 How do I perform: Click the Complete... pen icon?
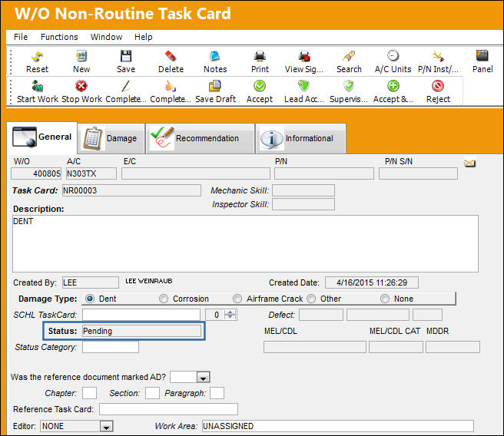pyautogui.click(x=126, y=86)
